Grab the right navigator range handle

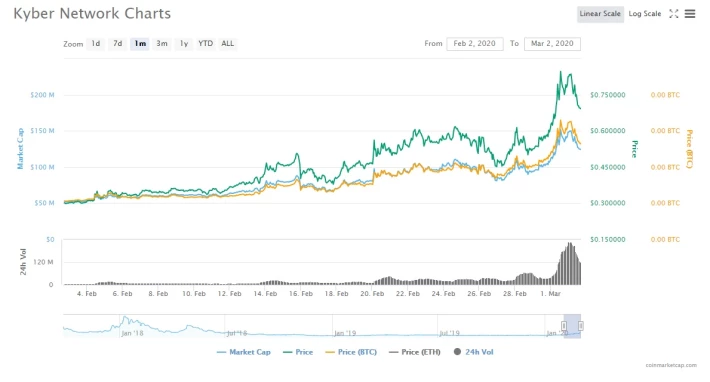tap(580, 326)
